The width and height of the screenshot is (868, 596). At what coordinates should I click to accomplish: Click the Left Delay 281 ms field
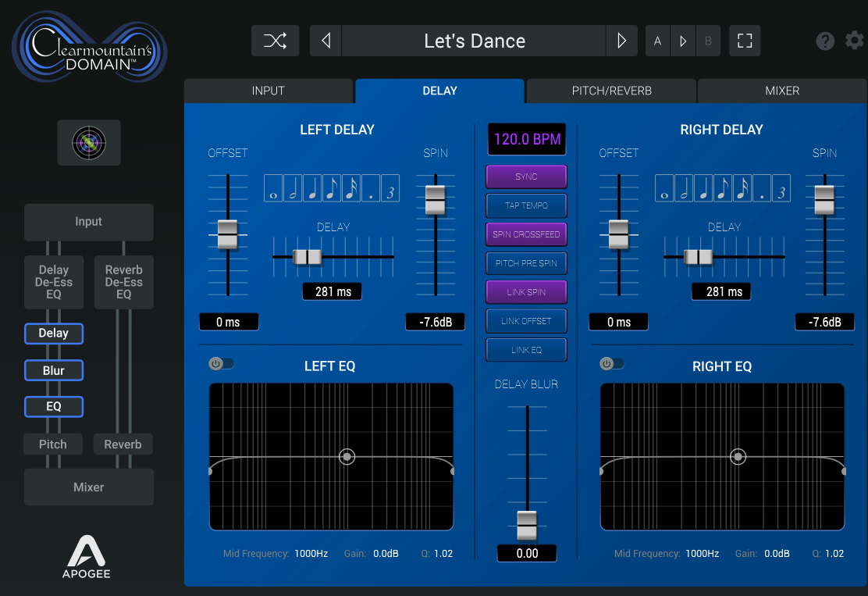pos(333,291)
